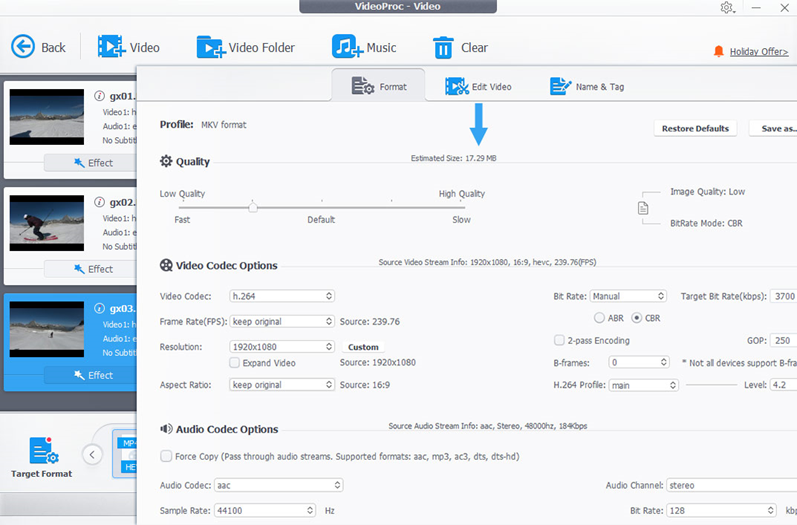The height and width of the screenshot is (525, 797).
Task: Open the Audio Channel stereo dropdown
Action: pyautogui.click(x=731, y=485)
